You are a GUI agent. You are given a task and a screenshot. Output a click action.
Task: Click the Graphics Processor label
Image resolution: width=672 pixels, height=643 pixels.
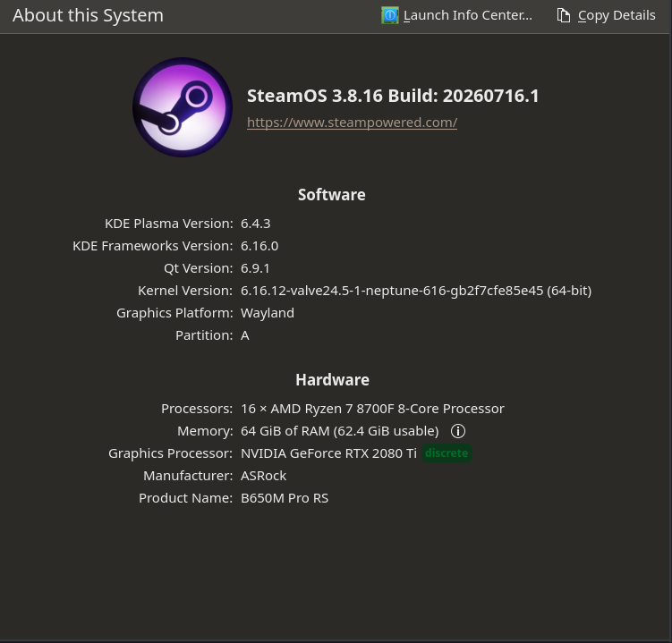click(171, 453)
